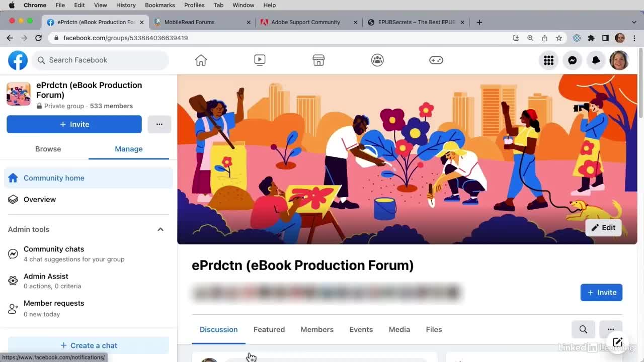Click the 533 members link
The height and width of the screenshot is (362, 644).
pos(111,106)
